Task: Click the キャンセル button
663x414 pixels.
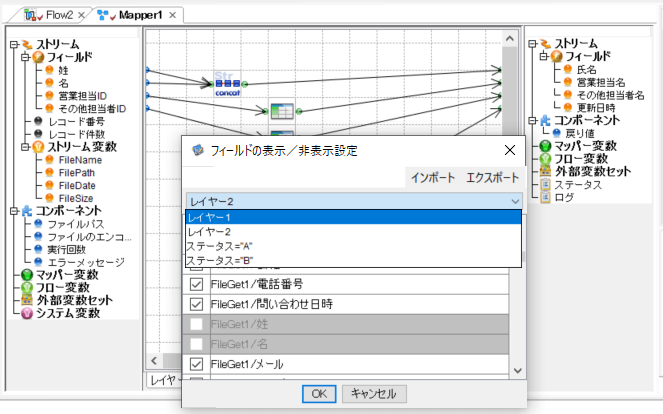Action: click(x=373, y=394)
